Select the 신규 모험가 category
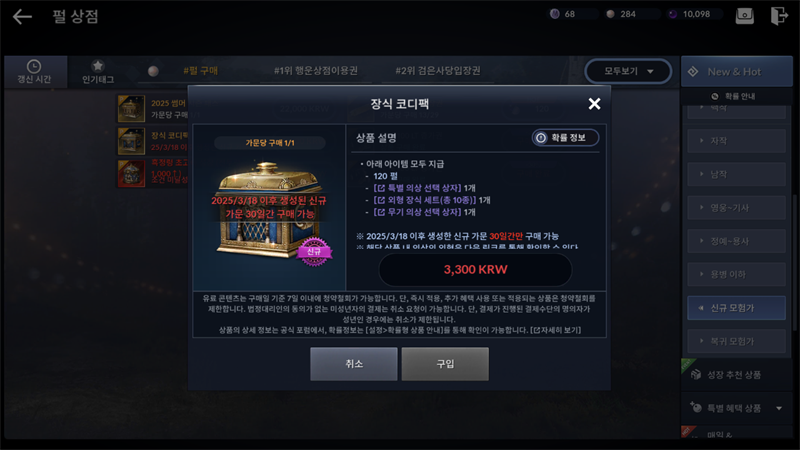This screenshot has width=800, height=450. click(737, 308)
